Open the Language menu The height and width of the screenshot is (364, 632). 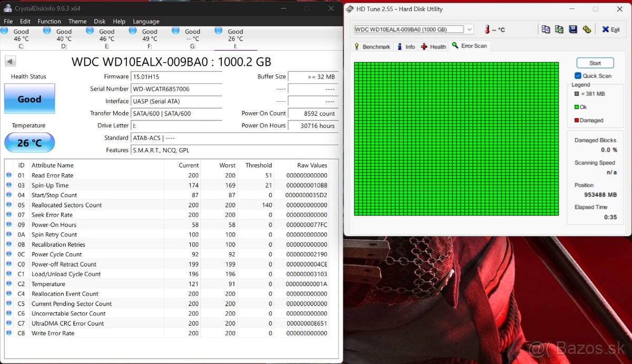tap(146, 22)
